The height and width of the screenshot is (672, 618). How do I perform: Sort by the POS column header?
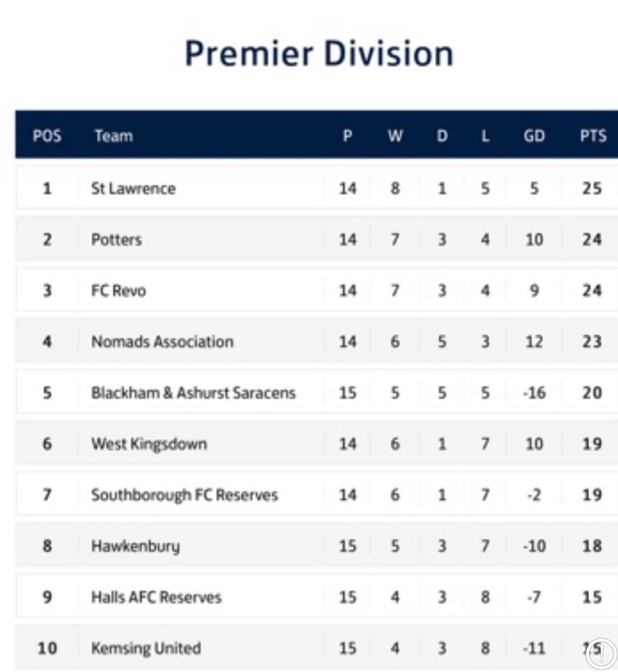[47, 137]
